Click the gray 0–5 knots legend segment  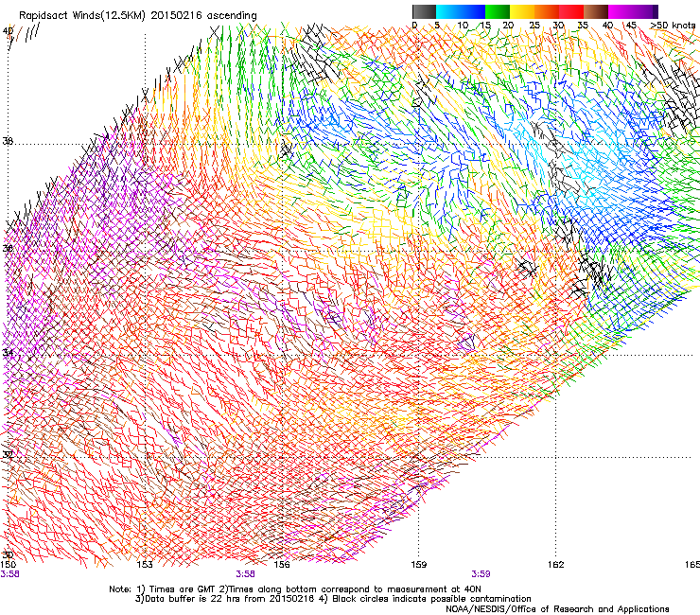click(424, 11)
